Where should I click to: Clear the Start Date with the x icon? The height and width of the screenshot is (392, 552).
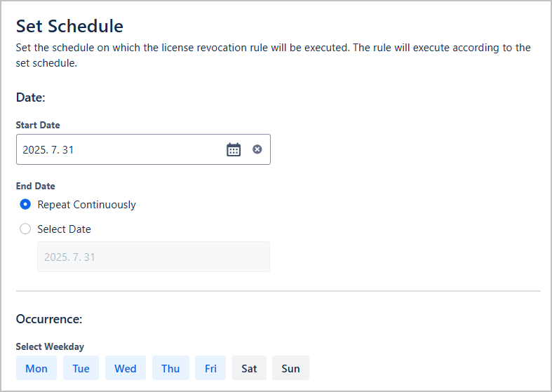257,149
